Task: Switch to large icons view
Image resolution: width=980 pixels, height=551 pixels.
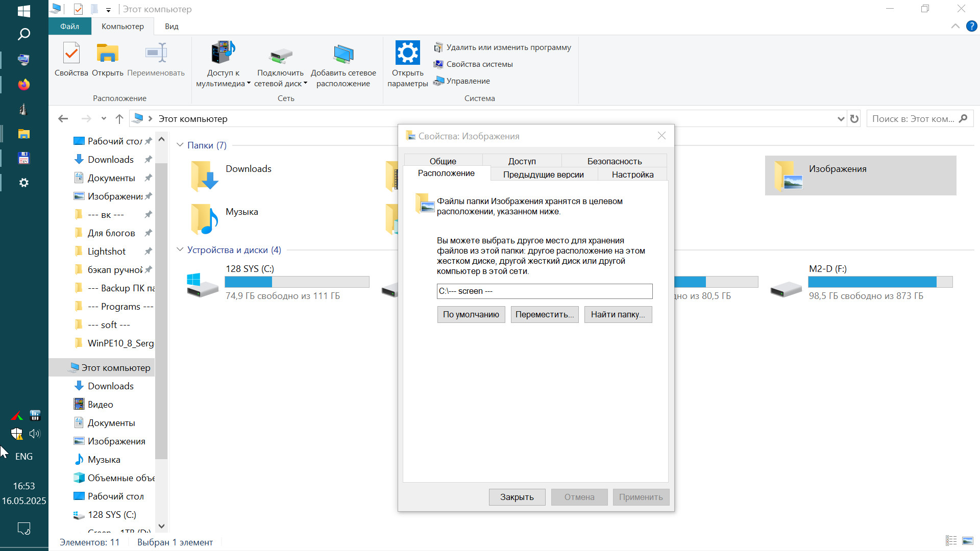Action: (967, 541)
